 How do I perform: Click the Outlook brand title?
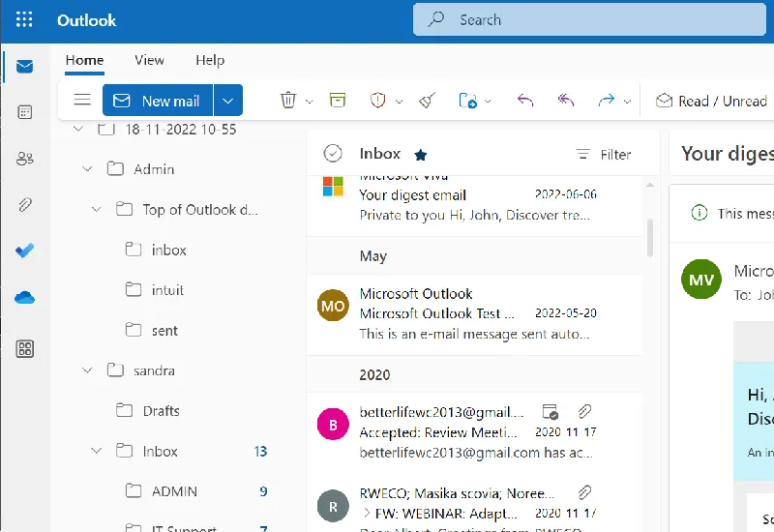86,20
